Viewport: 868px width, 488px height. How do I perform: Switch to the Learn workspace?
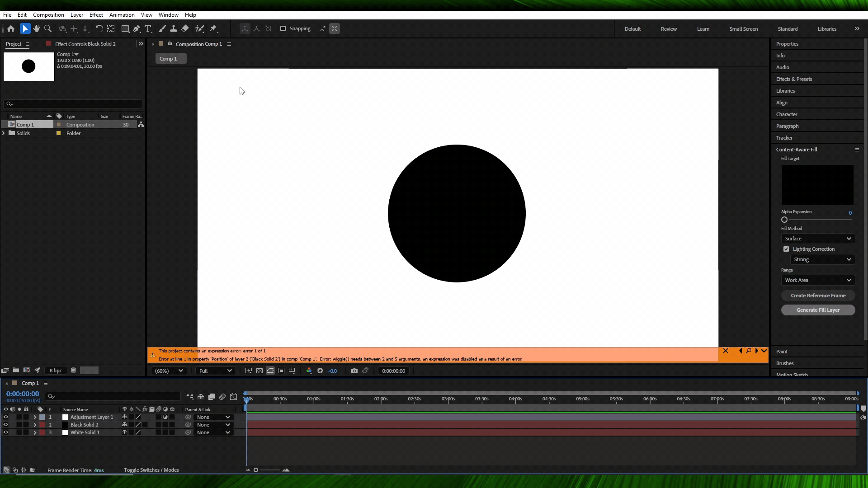click(703, 29)
